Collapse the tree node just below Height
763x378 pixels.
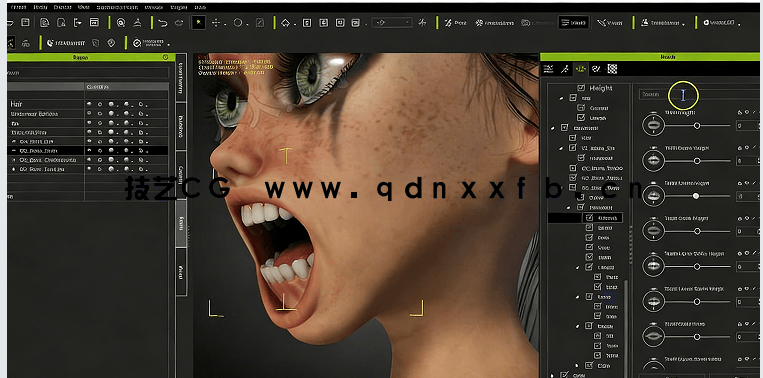point(561,98)
